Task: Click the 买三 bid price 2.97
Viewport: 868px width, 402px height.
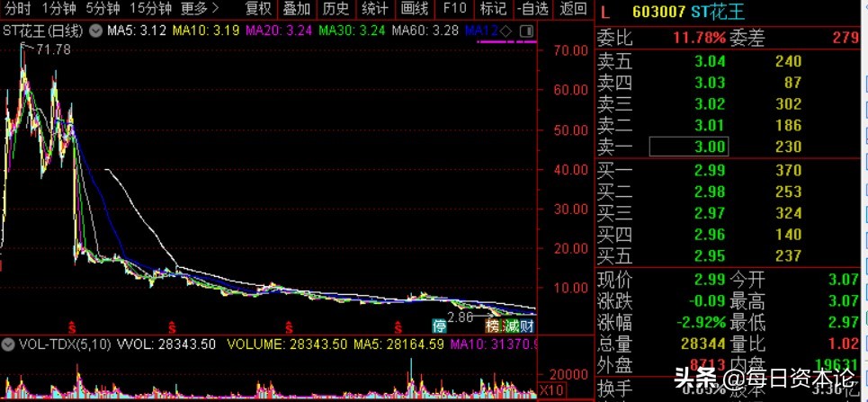Action: (x=710, y=213)
